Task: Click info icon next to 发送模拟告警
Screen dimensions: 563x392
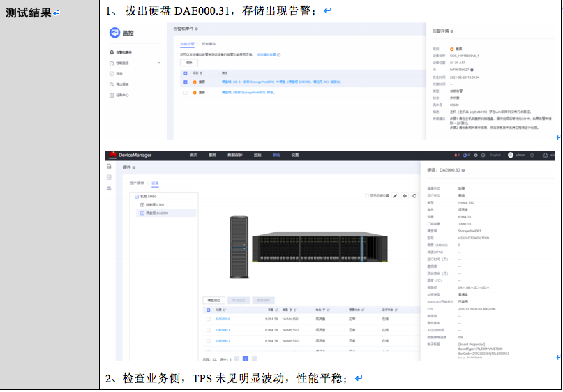Action: (278, 55)
